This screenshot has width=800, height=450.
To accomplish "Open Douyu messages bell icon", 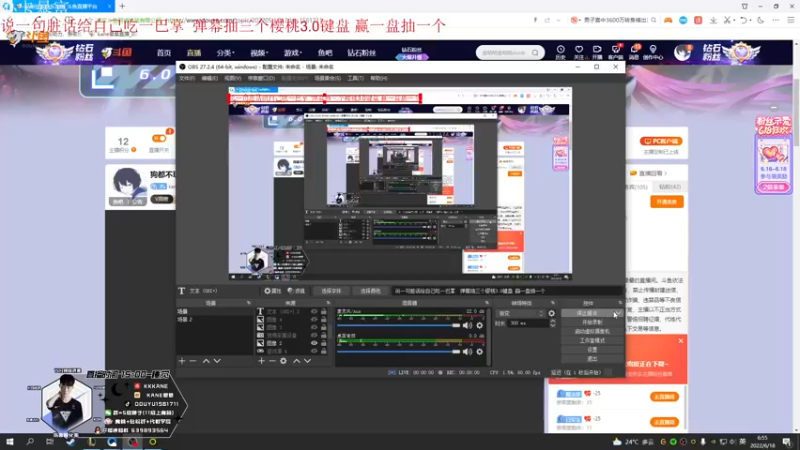I will click(x=634, y=52).
